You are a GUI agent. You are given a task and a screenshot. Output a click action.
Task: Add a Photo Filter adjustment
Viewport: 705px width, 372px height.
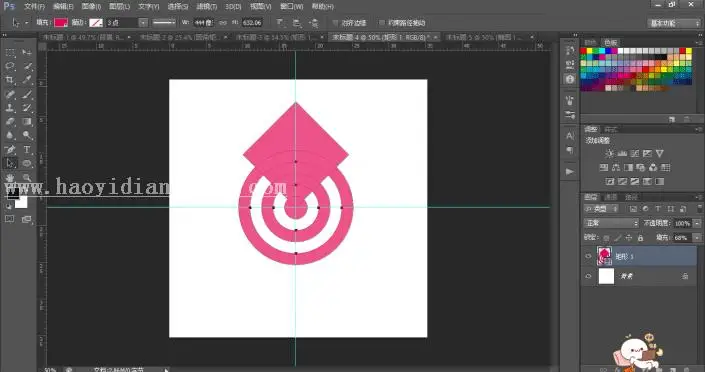641,168
